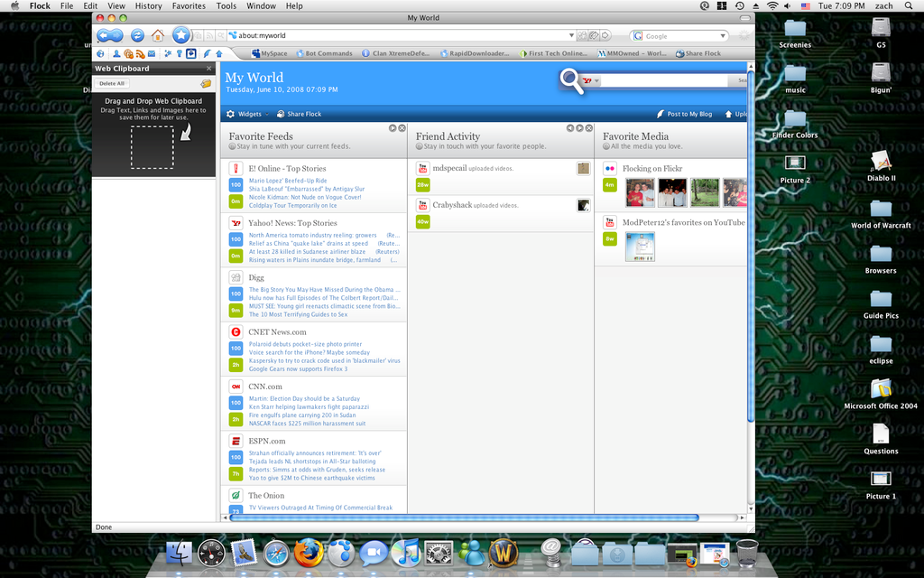Open the RapidDownloader bookmark

[475, 53]
